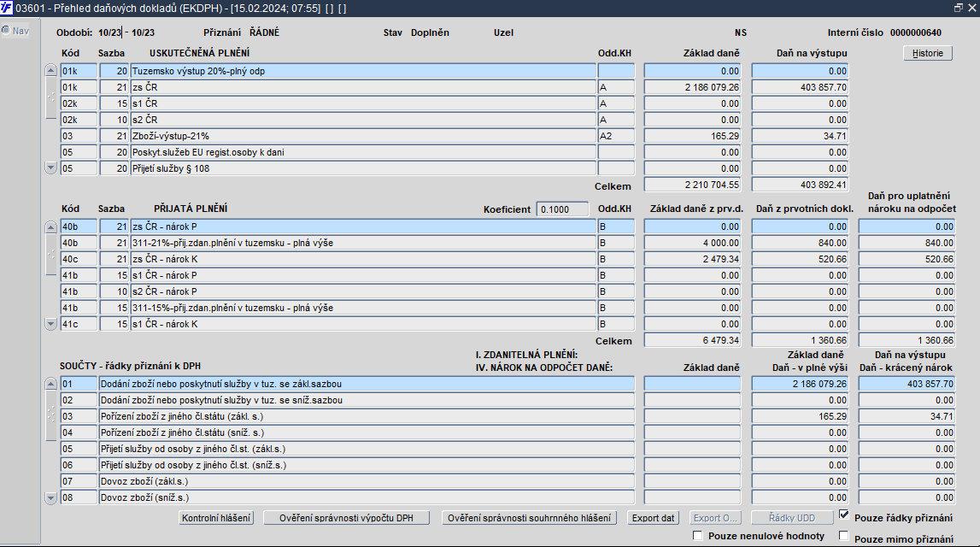Click down arrow of Součty rows list
Image resolution: width=980 pixels, height=547 pixels.
pos(51,497)
